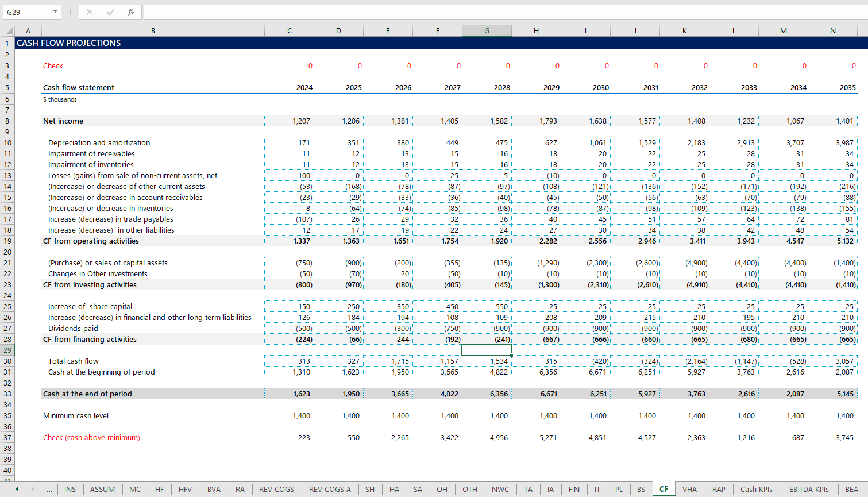Click the Insert Function fx icon
The image size is (868, 497).
[131, 12]
